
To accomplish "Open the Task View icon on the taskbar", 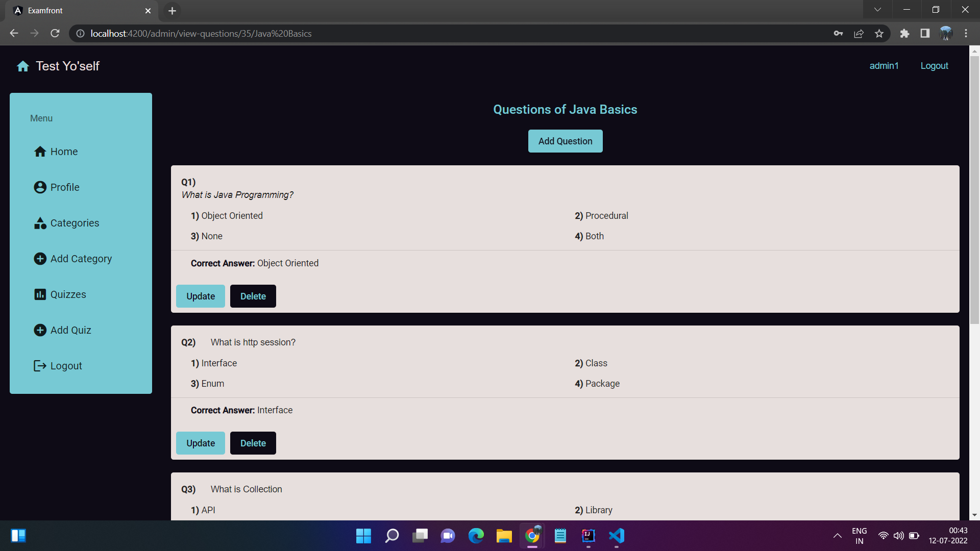I will tap(420, 536).
